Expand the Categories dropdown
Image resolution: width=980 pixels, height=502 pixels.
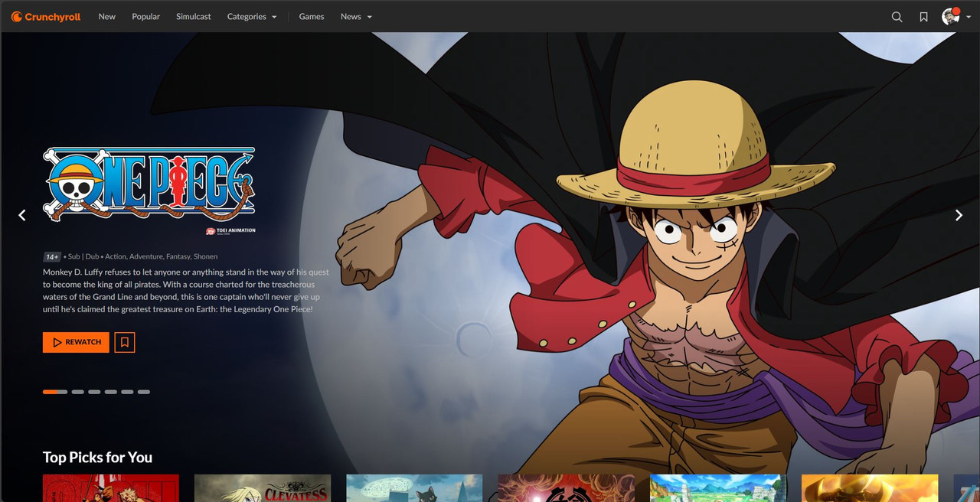click(x=252, y=16)
